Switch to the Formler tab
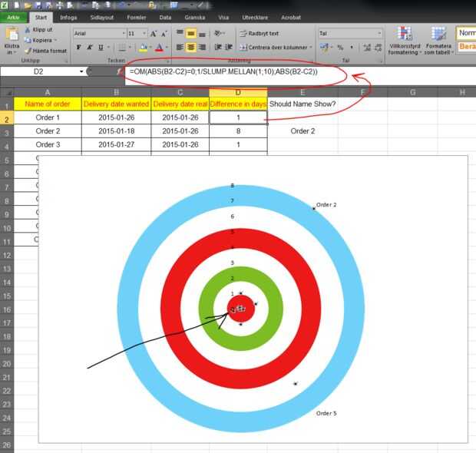Screen dimensions: 476x453 (x=137, y=18)
